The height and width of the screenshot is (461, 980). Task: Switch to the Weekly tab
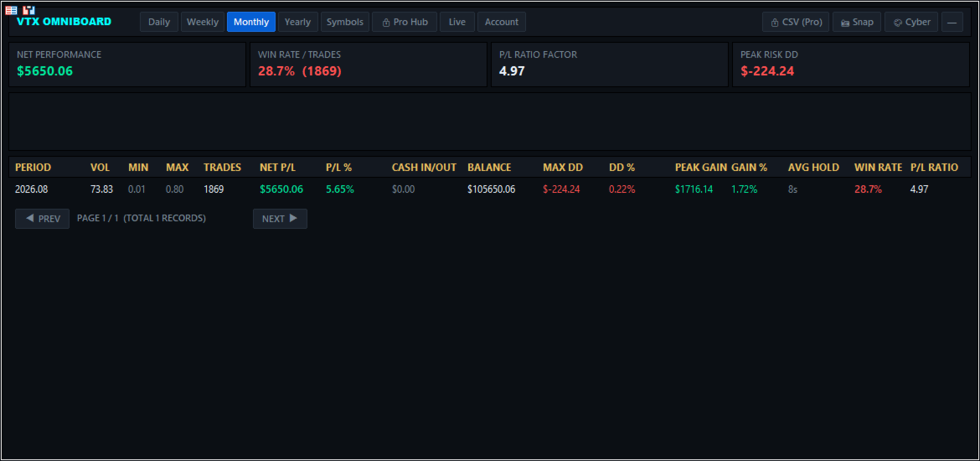point(203,22)
